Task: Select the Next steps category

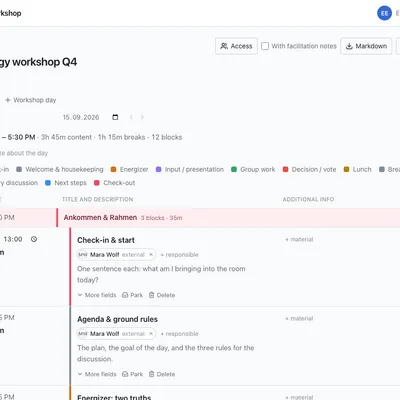Action: pyautogui.click(x=66, y=183)
